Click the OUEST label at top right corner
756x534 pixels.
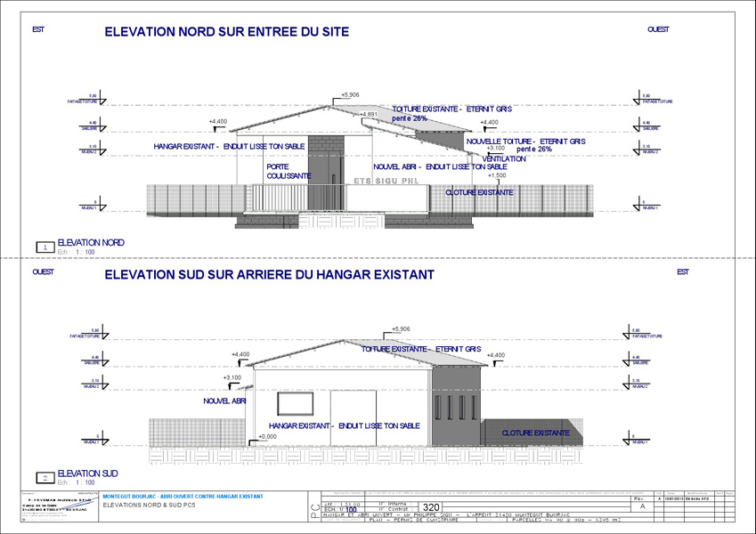coord(658,29)
